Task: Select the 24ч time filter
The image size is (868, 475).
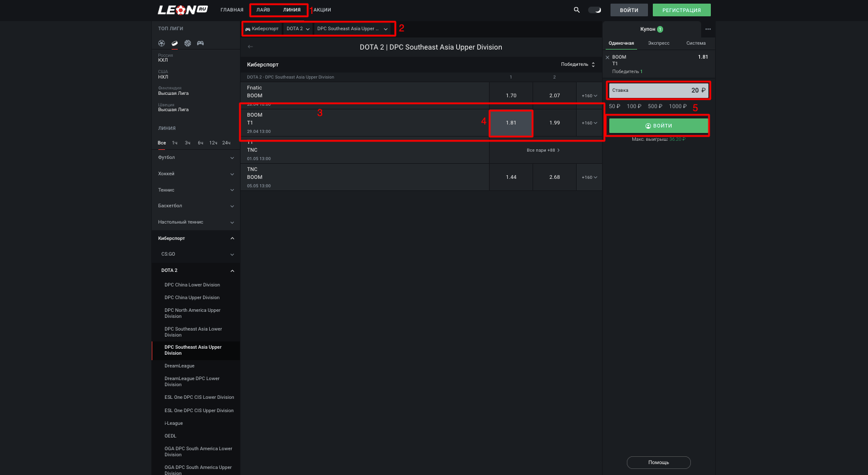Action: [x=226, y=143]
